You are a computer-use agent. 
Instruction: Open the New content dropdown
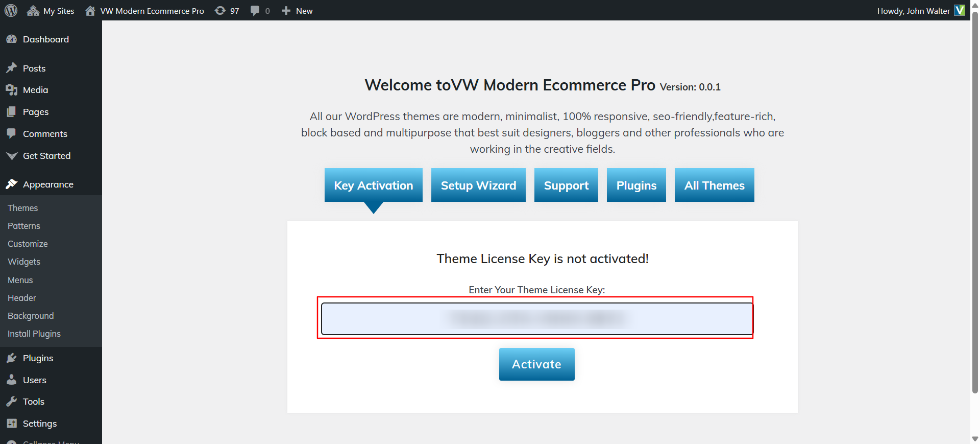pos(297,11)
